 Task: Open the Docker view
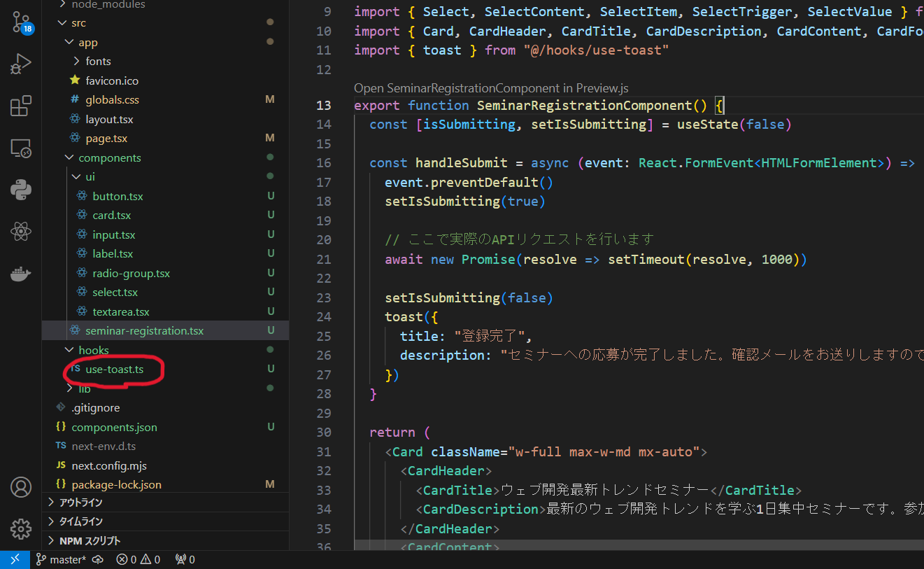21,274
